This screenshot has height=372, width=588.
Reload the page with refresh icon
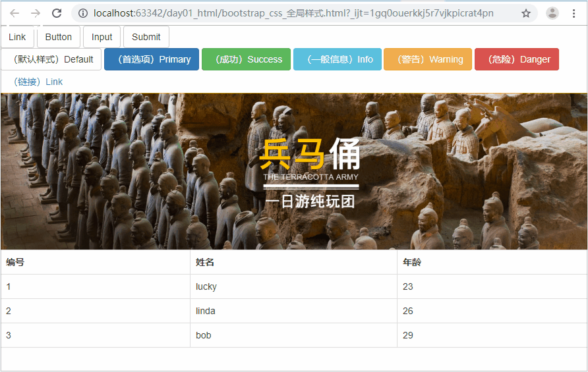[57, 13]
